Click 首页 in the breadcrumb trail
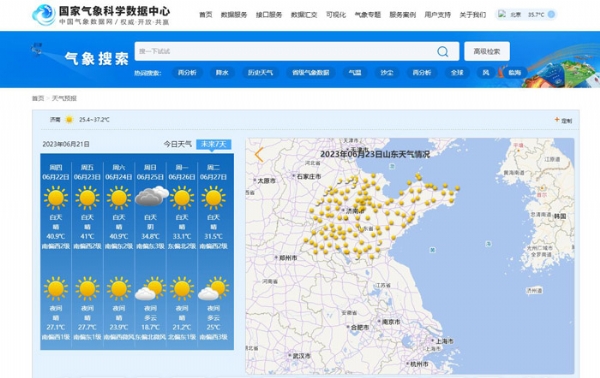600x378 pixels. click(x=38, y=98)
